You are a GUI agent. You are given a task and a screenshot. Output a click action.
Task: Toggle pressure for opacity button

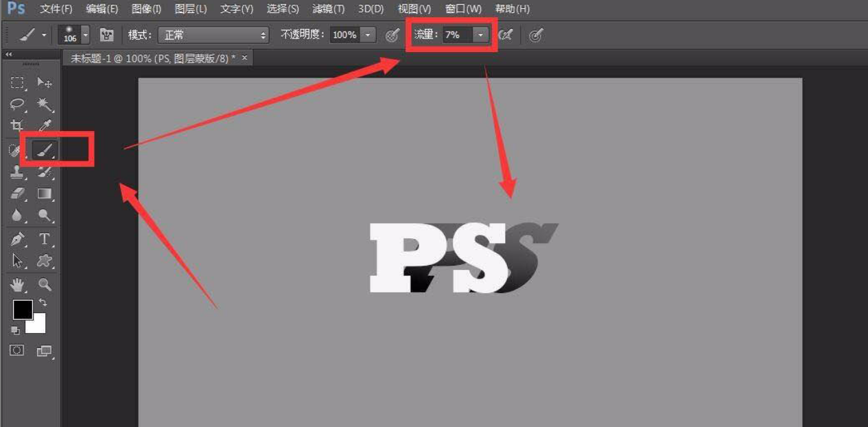pos(392,35)
